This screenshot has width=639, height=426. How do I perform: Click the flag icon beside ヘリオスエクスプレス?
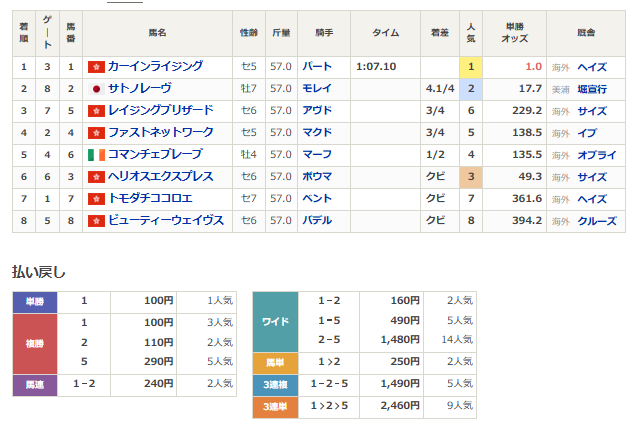coord(96,177)
